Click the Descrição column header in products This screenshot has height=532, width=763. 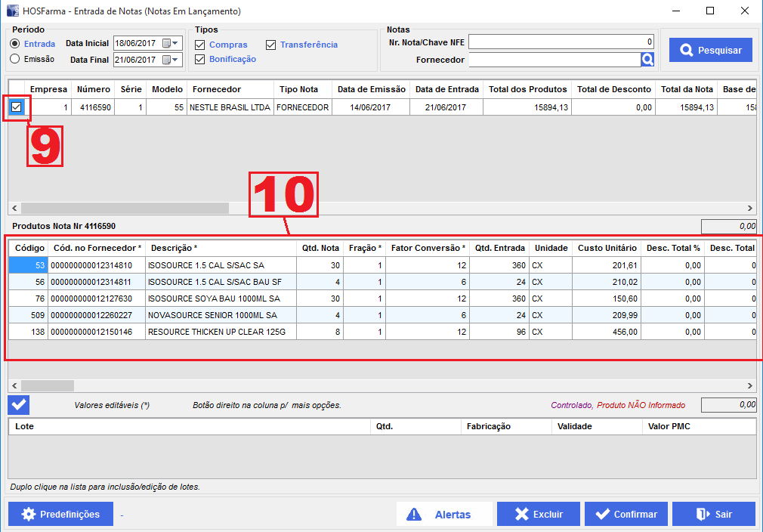pyautogui.click(x=174, y=248)
